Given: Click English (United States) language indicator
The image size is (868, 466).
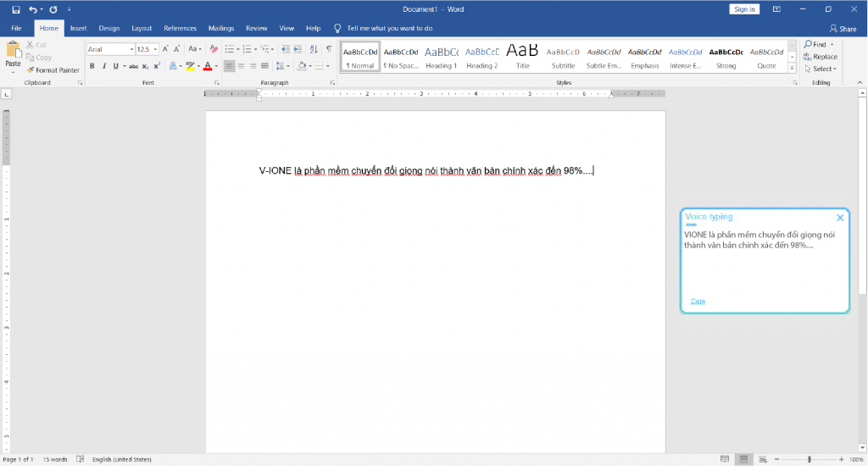Looking at the screenshot, I should coord(122,459).
